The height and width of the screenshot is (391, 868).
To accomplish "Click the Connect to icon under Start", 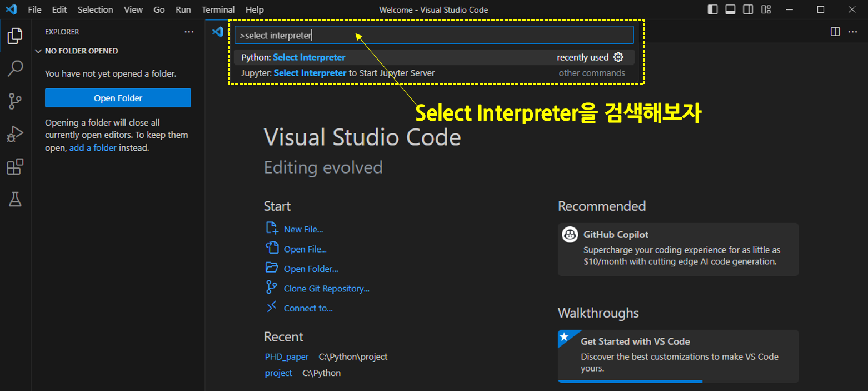I will [x=272, y=307].
